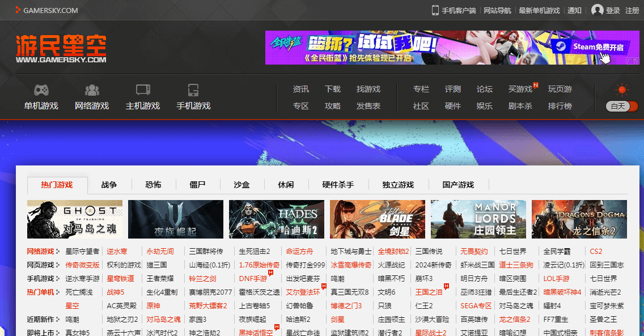Screen dimensions: 644x336
Task: Open the 通知 top link
Action: [x=575, y=10]
